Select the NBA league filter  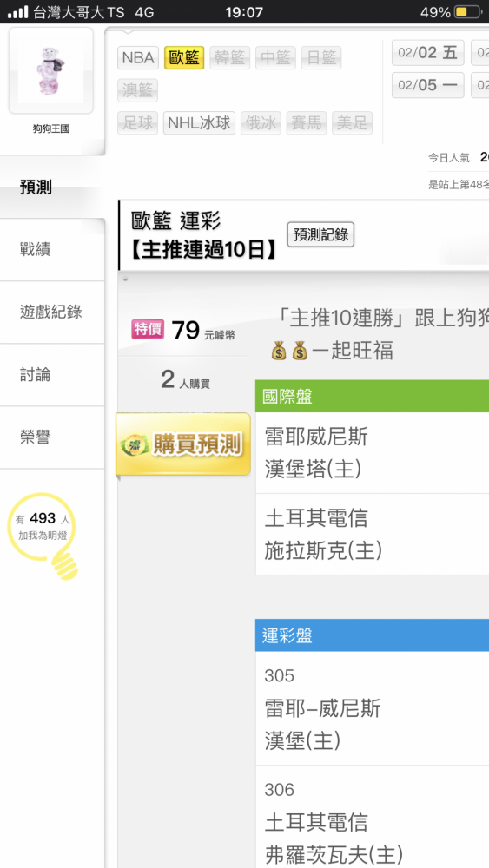138,57
